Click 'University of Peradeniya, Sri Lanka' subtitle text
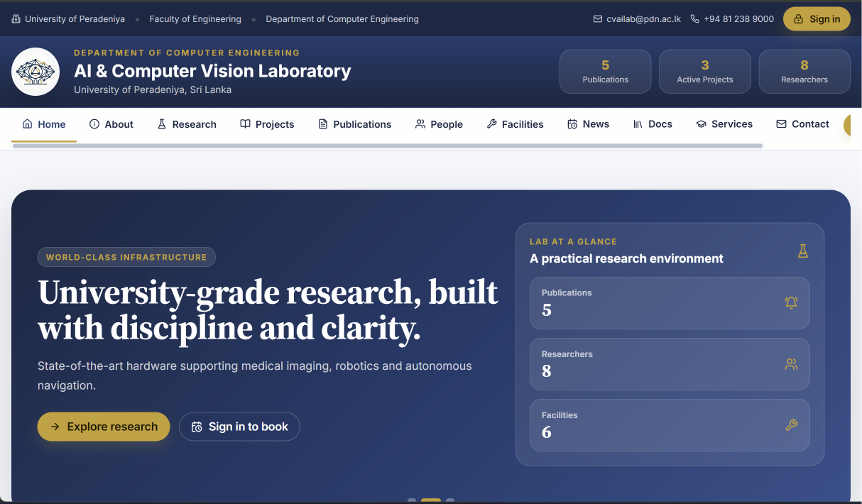862x504 pixels. pos(153,89)
